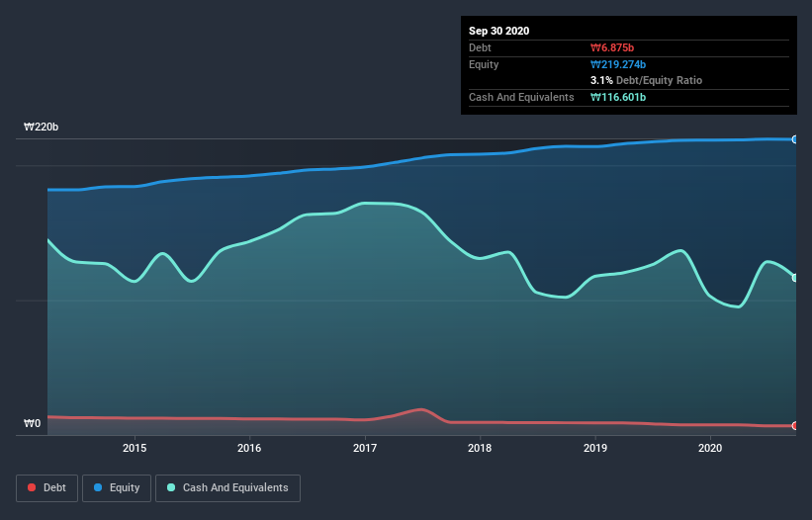Click the Sep 30 2020 tooltip date
Screen dimensions: 812x520
coord(499,31)
